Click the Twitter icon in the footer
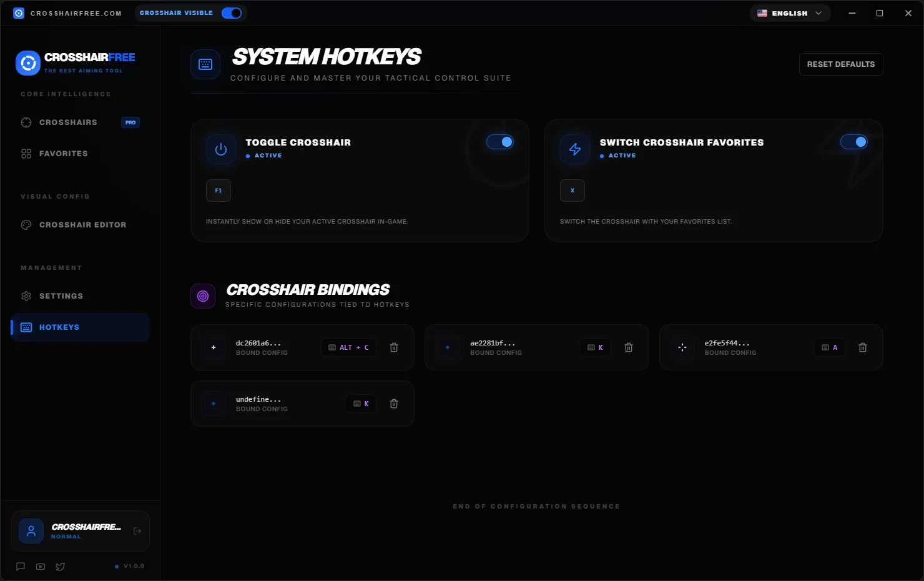The image size is (924, 581). 60,567
